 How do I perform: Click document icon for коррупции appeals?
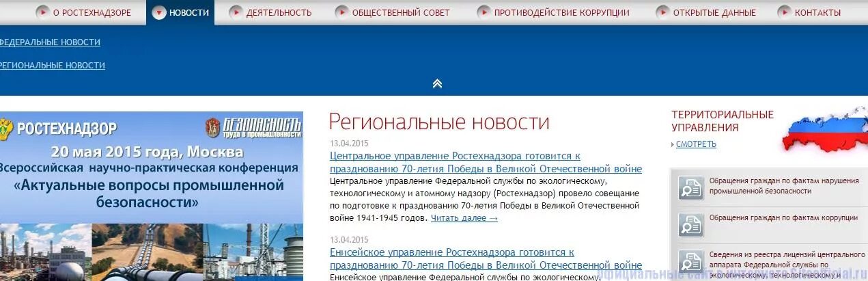[691, 224]
